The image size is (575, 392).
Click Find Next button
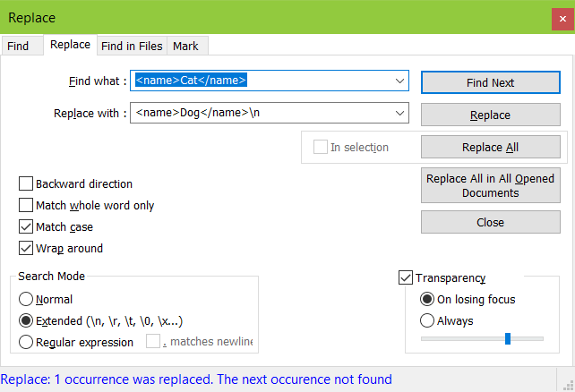tap(490, 82)
